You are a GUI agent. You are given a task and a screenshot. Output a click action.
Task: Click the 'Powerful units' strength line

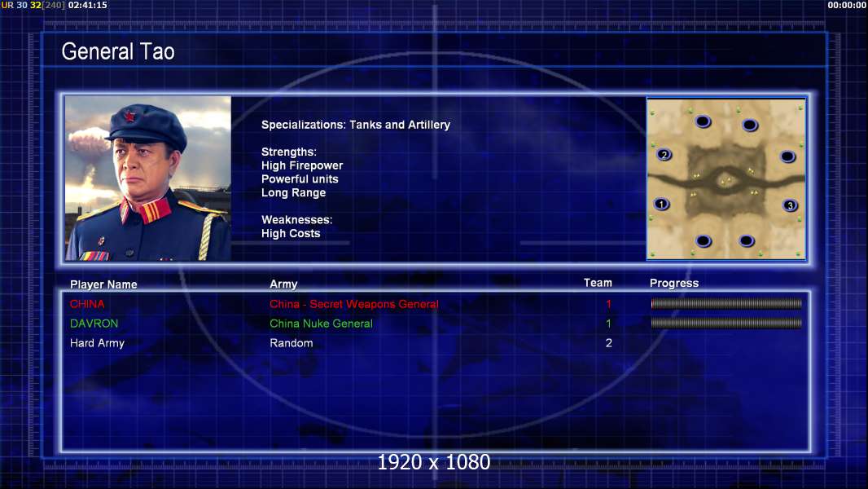click(300, 178)
